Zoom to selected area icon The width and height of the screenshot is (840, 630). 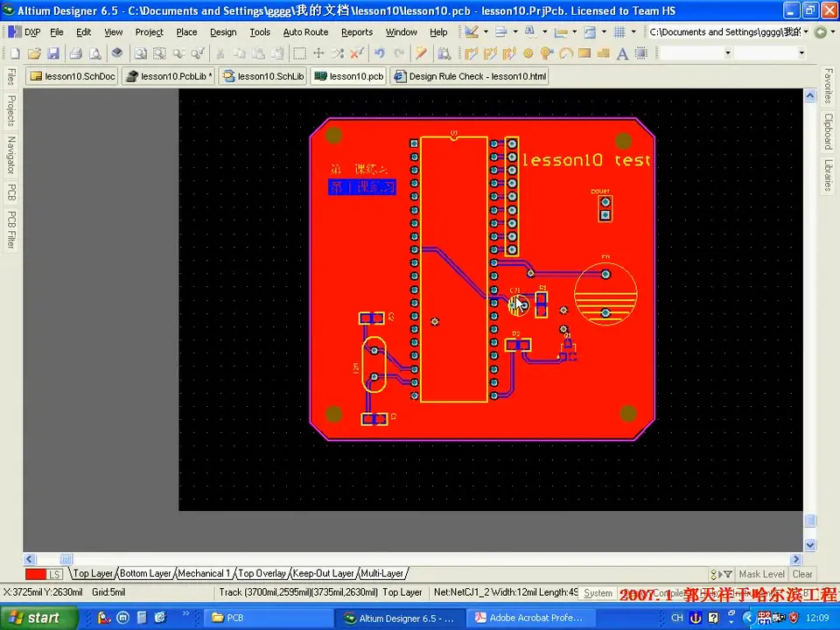(159, 53)
